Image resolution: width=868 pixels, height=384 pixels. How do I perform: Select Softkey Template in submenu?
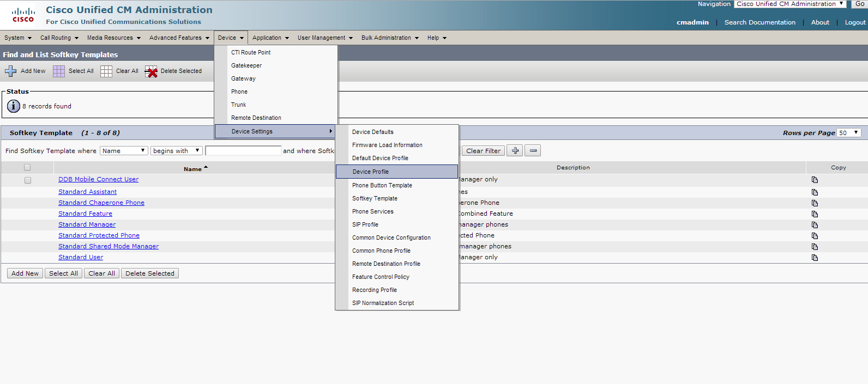[x=375, y=198]
